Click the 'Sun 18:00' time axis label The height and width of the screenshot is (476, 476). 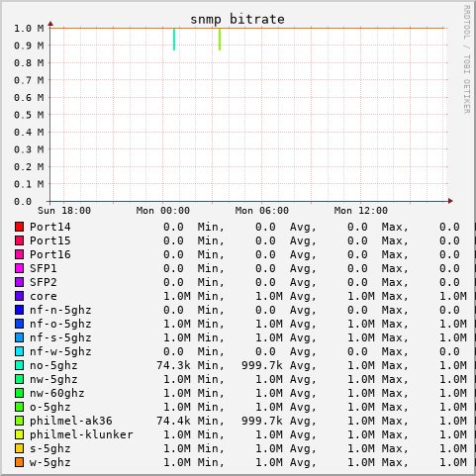[x=64, y=211]
